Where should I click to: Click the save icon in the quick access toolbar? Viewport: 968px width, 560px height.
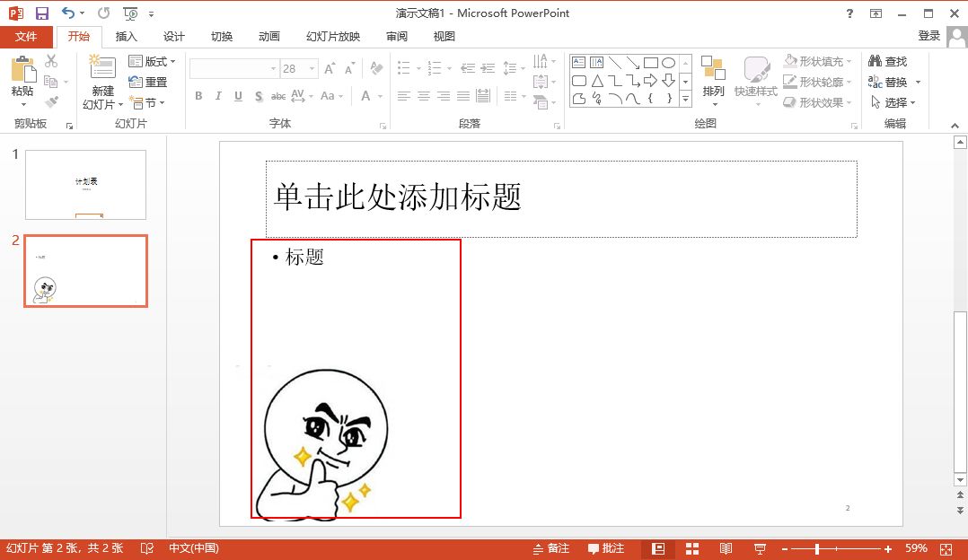pos(42,13)
